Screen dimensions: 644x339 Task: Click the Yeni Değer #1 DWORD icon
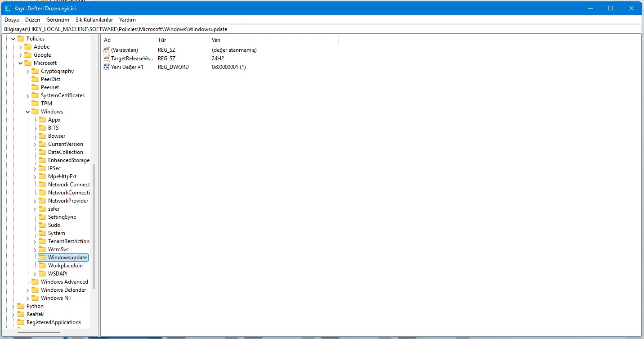point(107,67)
